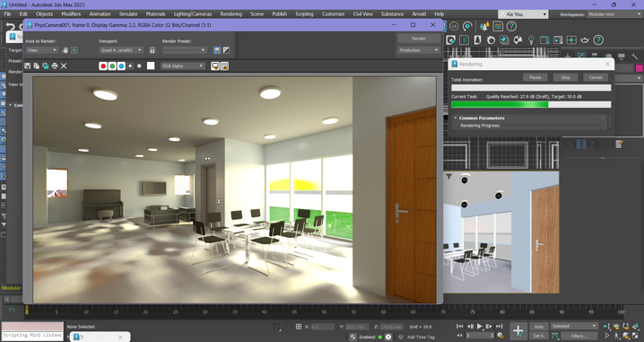This screenshot has height=342, width=644.
Task: Click the Render button
Action: [x=419, y=39]
